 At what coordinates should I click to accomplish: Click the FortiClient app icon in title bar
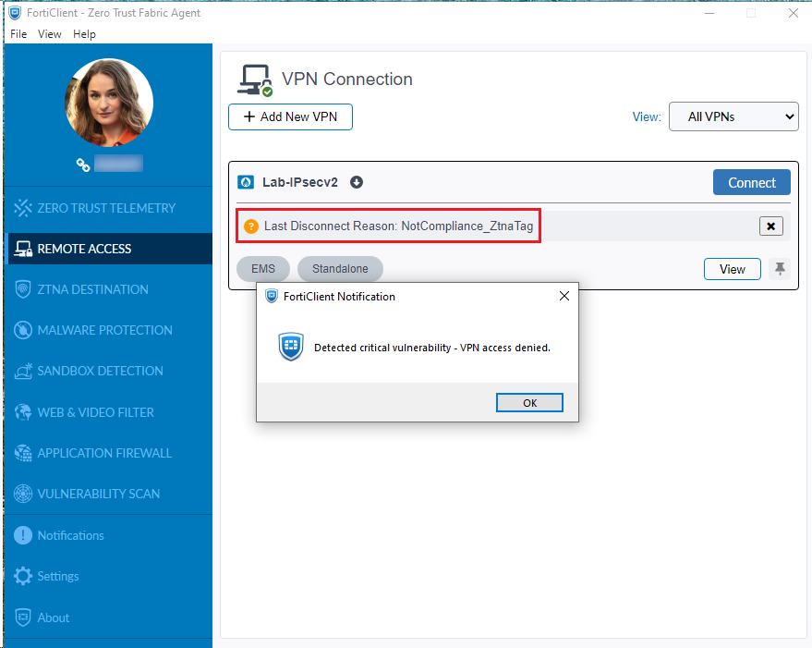click(15, 13)
